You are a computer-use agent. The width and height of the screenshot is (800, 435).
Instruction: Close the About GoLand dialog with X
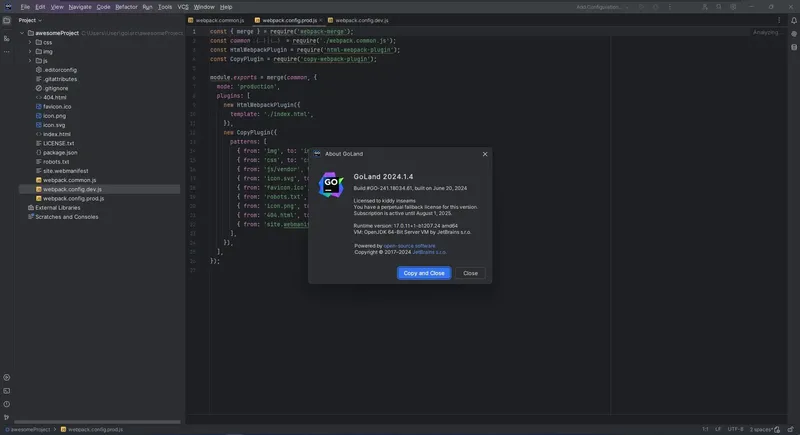[485, 154]
